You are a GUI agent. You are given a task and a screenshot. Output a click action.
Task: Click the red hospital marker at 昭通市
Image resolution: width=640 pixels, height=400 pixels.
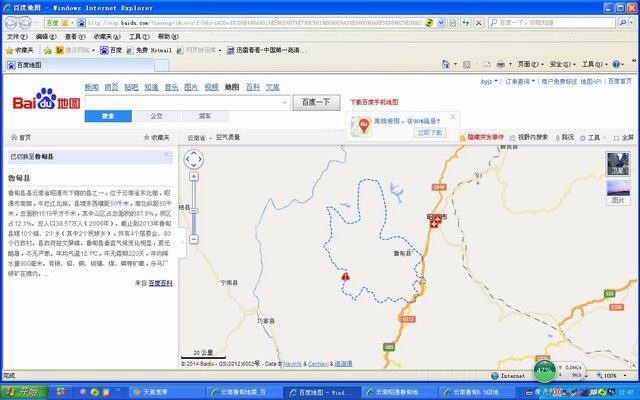pyautogui.click(x=435, y=221)
